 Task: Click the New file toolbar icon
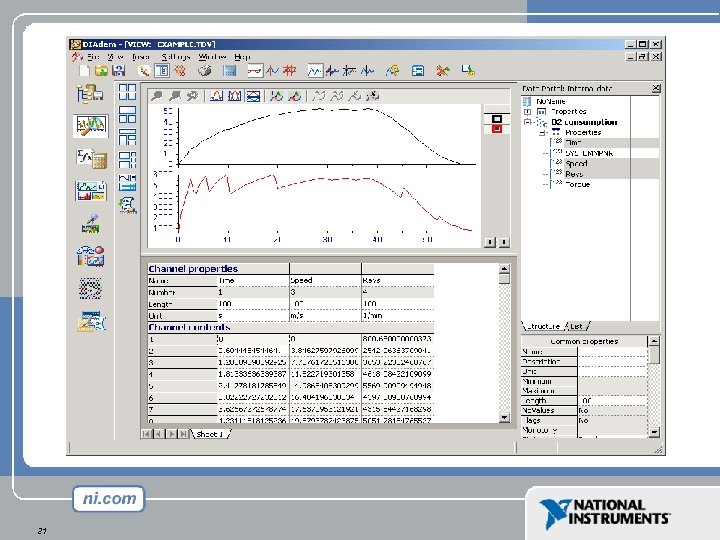tap(84, 71)
